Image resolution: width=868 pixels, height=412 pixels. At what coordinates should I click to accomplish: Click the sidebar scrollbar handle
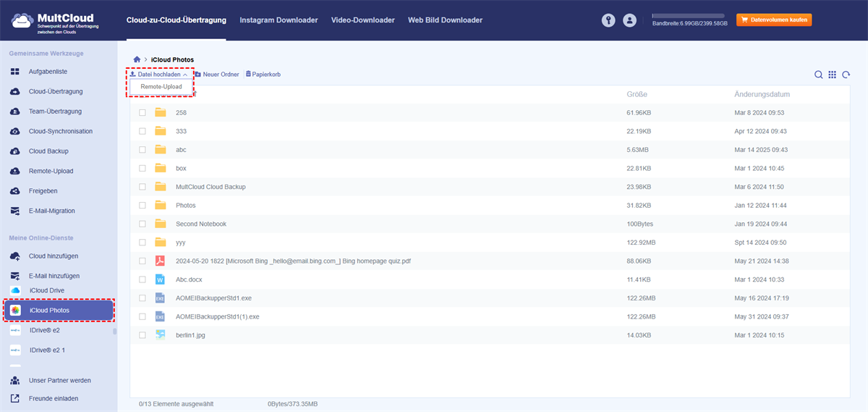(x=114, y=332)
